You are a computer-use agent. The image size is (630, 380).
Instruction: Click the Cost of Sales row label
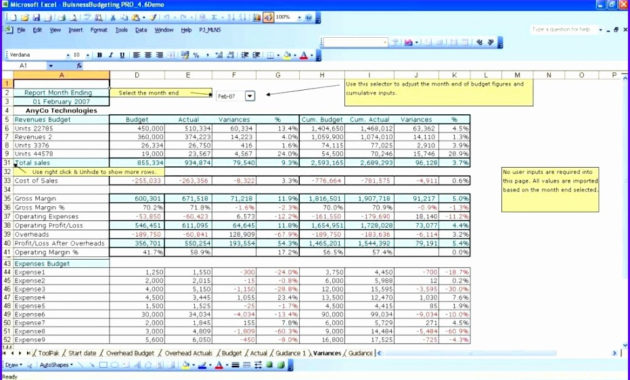[61, 181]
